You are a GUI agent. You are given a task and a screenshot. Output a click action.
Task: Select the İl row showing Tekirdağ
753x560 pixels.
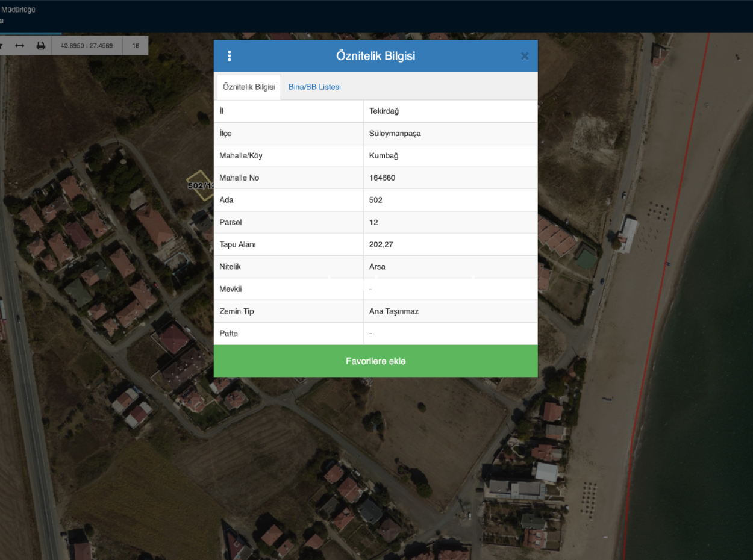[x=375, y=111]
